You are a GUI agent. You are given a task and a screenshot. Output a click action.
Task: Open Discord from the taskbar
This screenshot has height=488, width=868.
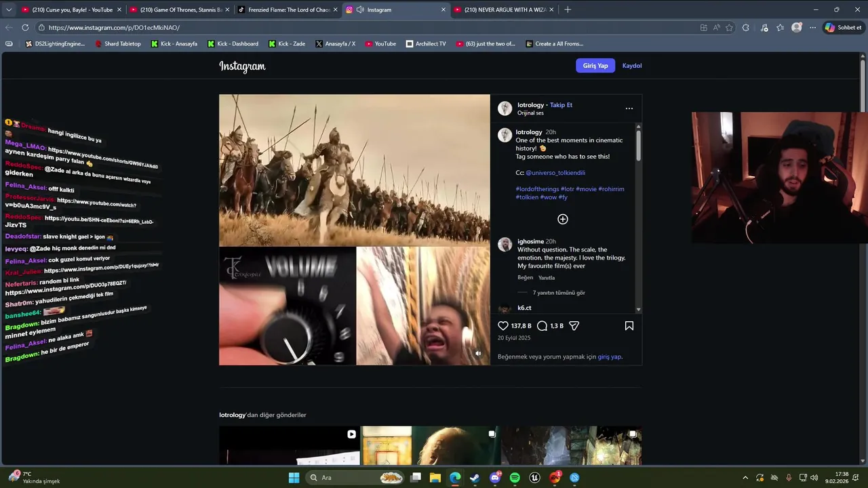pos(495,478)
